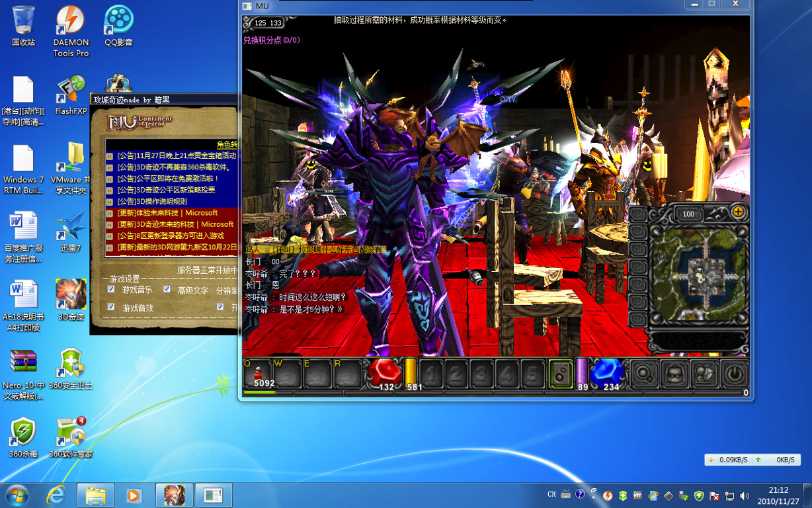Toggle the 游戏音效 checkbox

[111, 308]
